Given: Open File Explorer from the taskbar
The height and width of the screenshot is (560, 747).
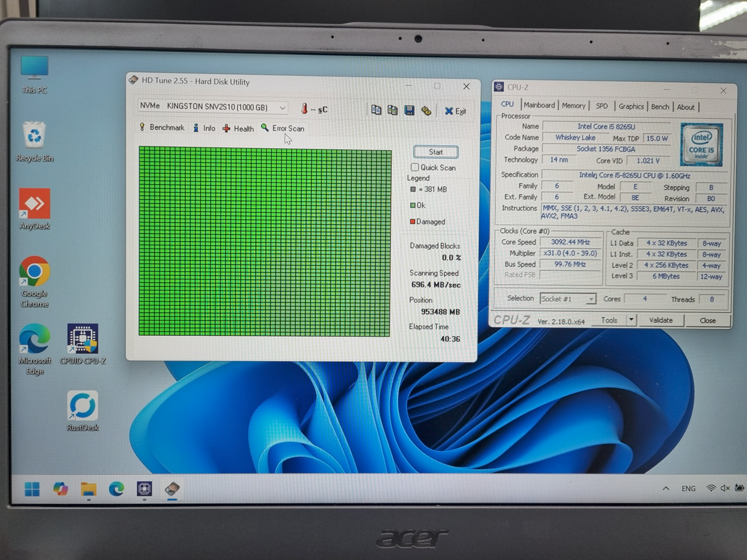Looking at the screenshot, I should coord(88,489).
